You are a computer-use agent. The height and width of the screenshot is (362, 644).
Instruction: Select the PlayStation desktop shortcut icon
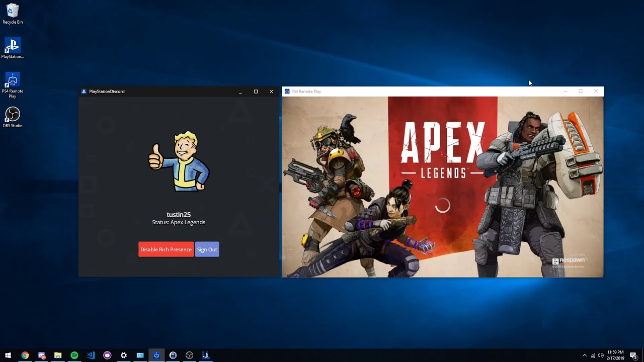[x=13, y=48]
